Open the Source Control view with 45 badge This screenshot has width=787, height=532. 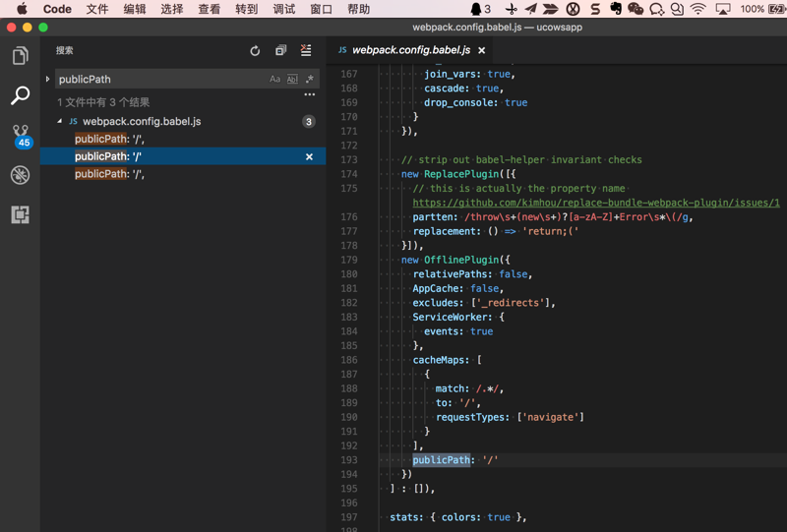(x=20, y=136)
